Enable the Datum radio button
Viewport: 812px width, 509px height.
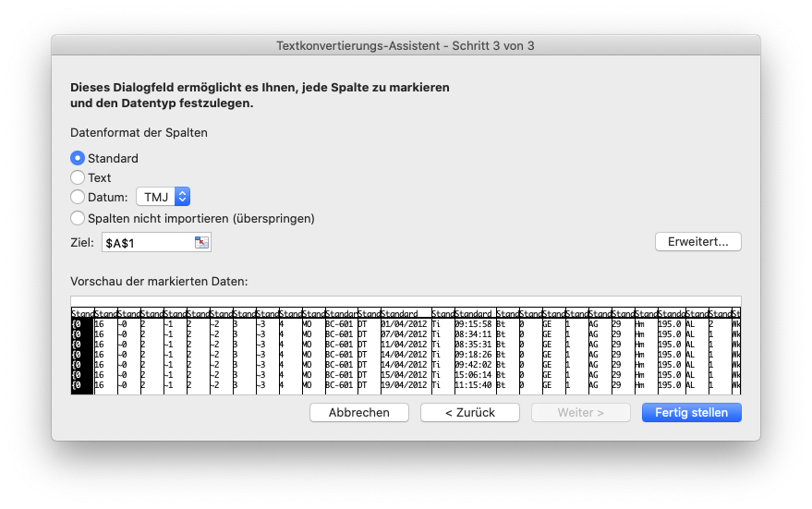pos(78,197)
